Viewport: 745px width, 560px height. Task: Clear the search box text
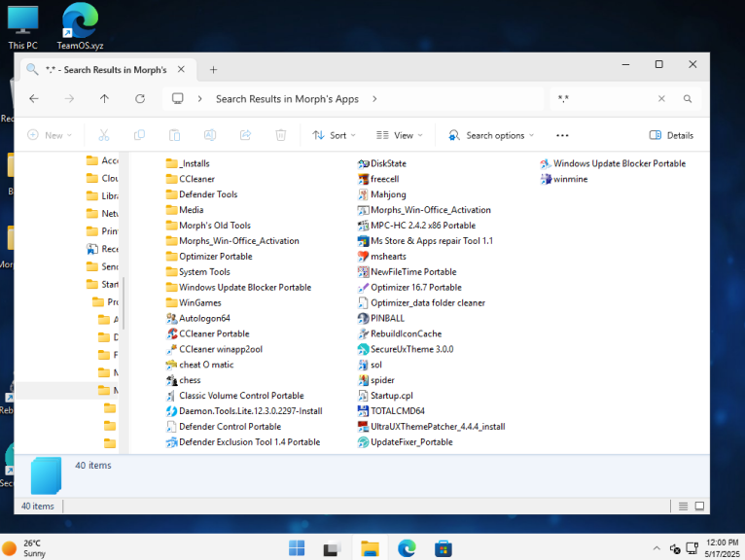point(661,99)
